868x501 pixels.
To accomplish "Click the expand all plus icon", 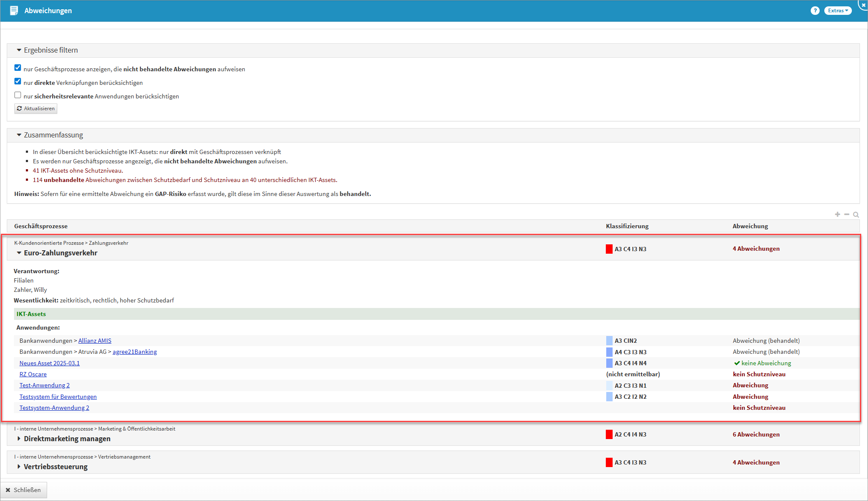I will point(837,215).
